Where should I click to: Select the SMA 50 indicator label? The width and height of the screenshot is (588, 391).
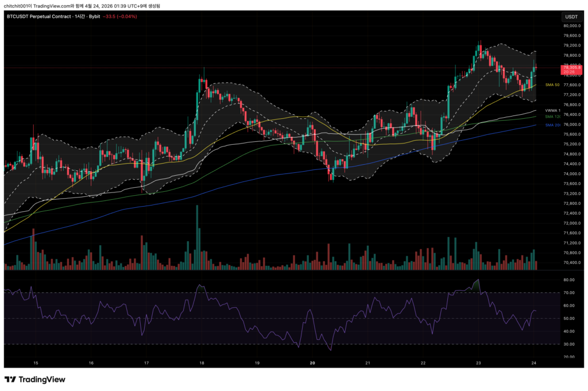pos(552,85)
